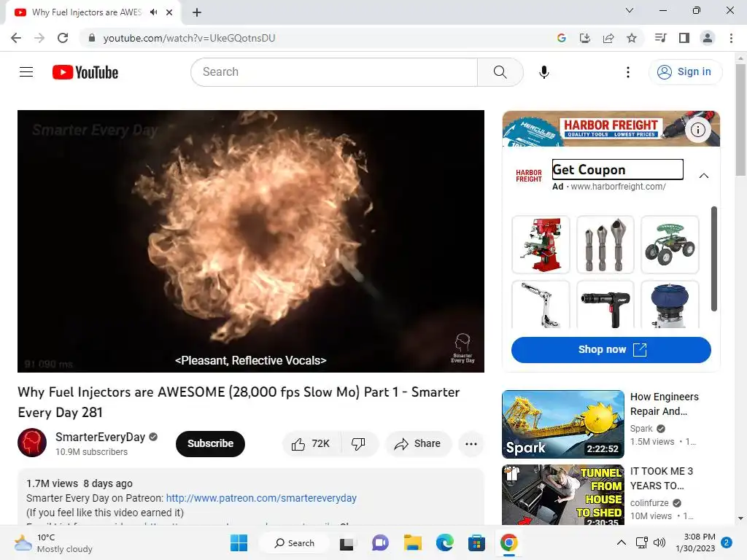The height and width of the screenshot is (560, 747).
Task: Open Spark channel name under first suggestion
Action: pos(641,429)
